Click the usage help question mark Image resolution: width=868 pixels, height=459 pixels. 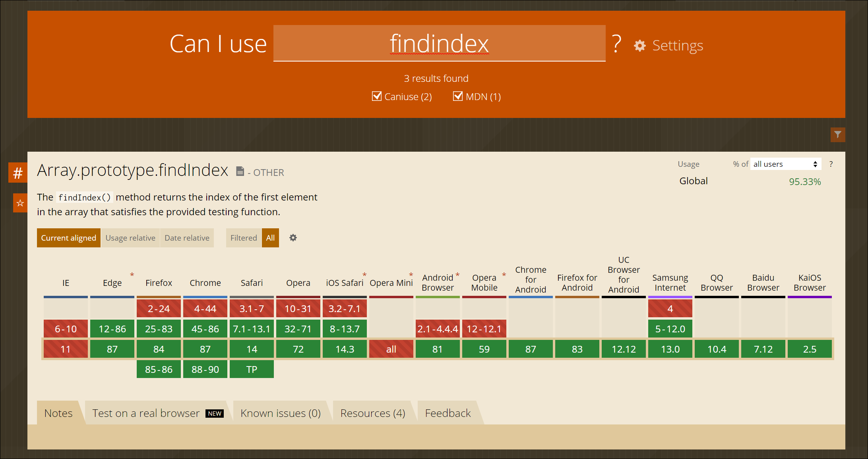click(x=831, y=164)
